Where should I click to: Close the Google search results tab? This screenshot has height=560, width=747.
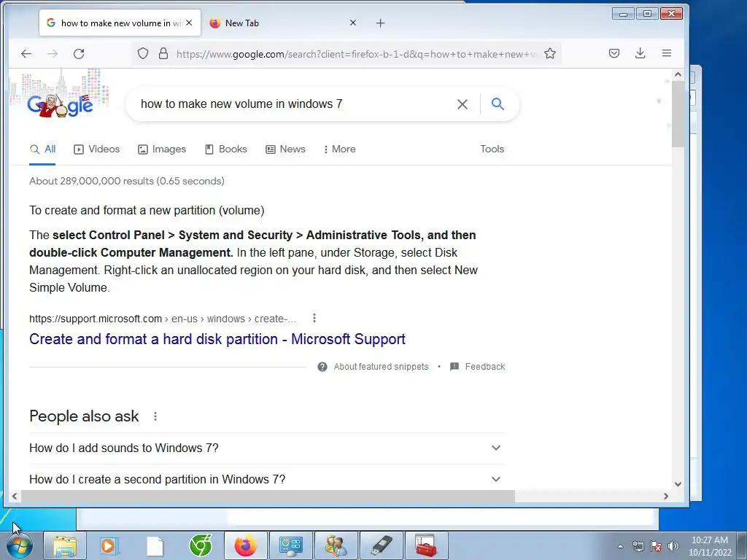(x=189, y=23)
